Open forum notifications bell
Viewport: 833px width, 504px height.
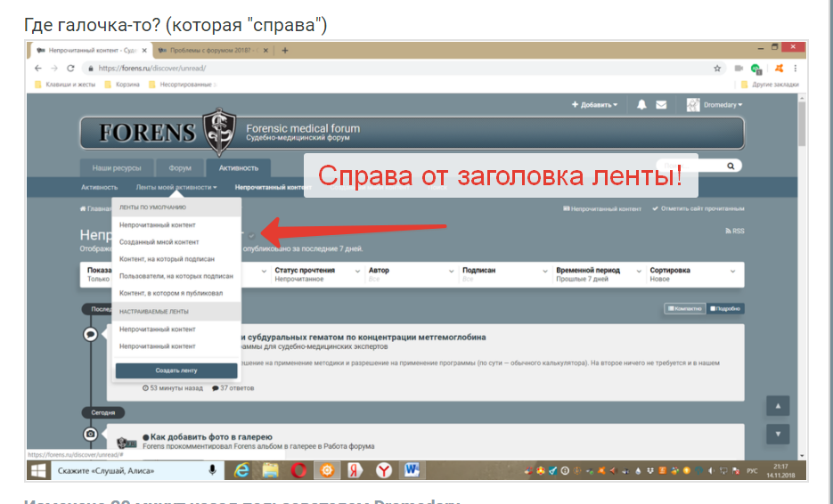(x=641, y=104)
